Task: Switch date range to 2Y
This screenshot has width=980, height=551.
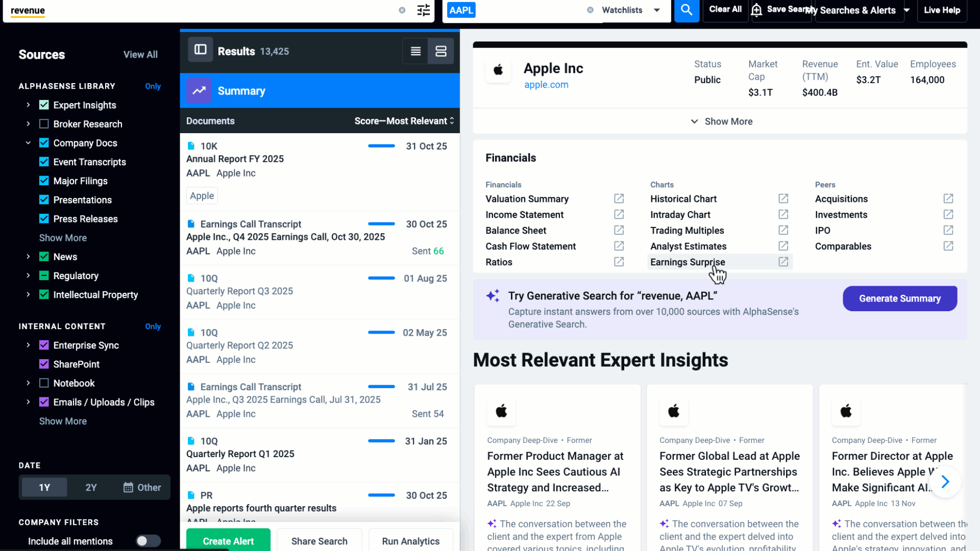Action: click(91, 487)
